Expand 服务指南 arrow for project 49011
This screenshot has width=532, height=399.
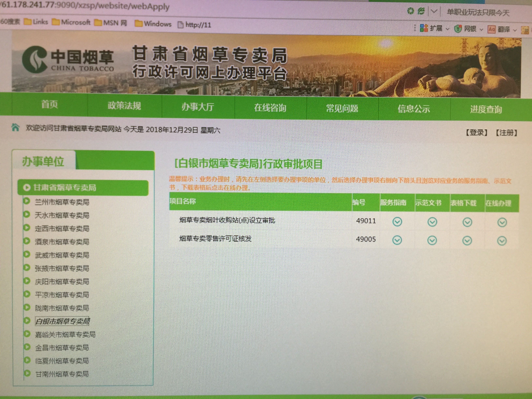click(x=397, y=222)
